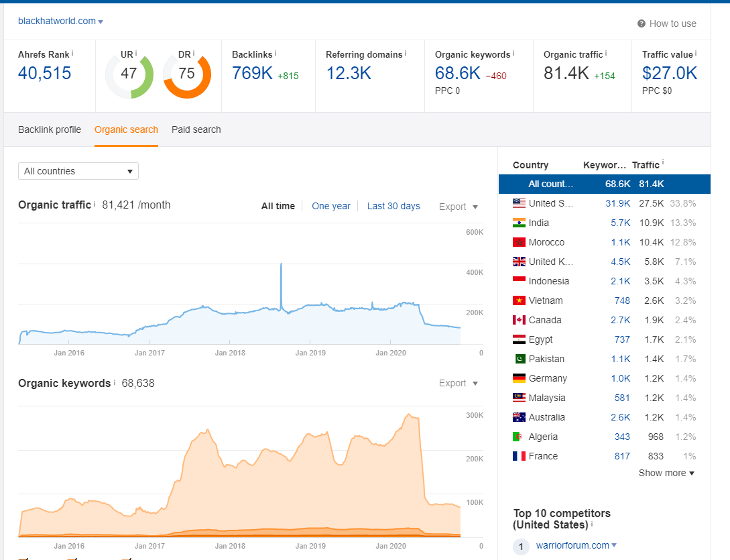The width and height of the screenshot is (730, 560).
Task: Open the All countries dropdown
Action: pos(78,171)
